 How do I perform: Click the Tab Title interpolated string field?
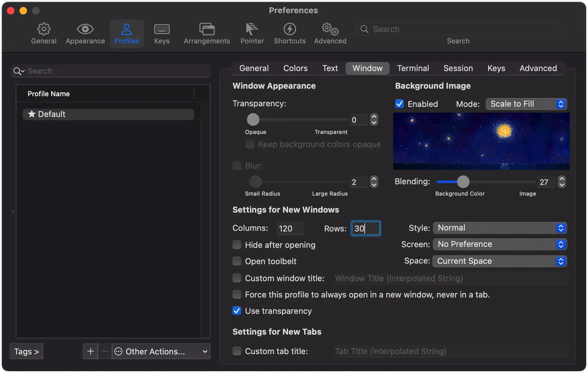pos(450,351)
